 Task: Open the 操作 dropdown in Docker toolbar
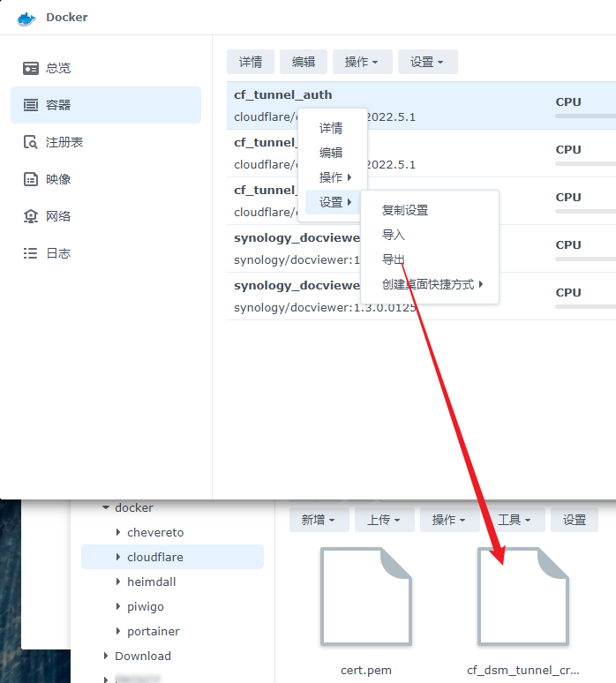(x=362, y=62)
